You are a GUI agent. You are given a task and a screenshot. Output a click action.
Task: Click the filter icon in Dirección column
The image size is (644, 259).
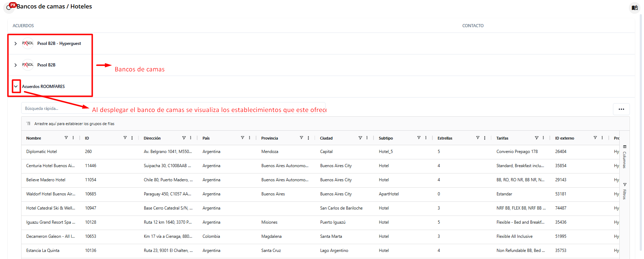coord(184,138)
